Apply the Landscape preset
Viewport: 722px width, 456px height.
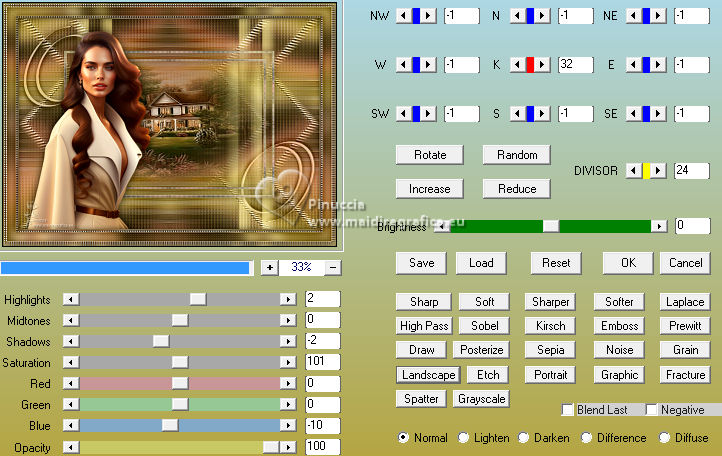pos(428,375)
